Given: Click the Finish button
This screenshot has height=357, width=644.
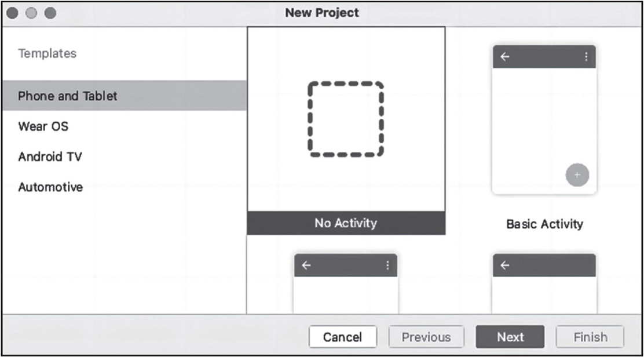Looking at the screenshot, I should click(590, 337).
